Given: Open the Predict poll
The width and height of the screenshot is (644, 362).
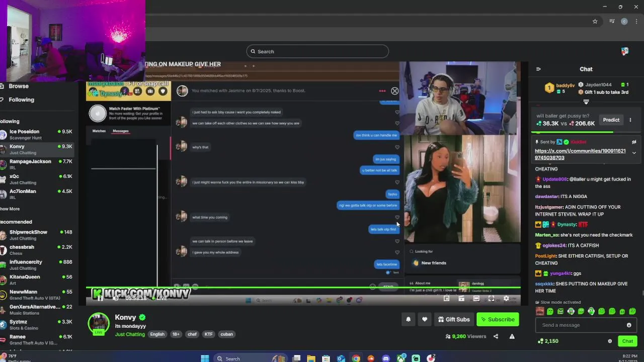Looking at the screenshot, I should (611, 120).
